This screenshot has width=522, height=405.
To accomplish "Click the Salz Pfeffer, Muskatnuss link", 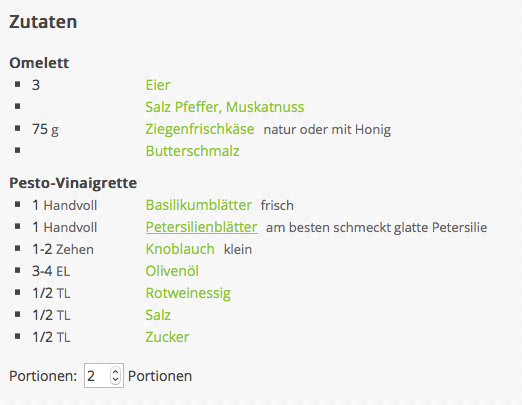I will pos(225,107).
